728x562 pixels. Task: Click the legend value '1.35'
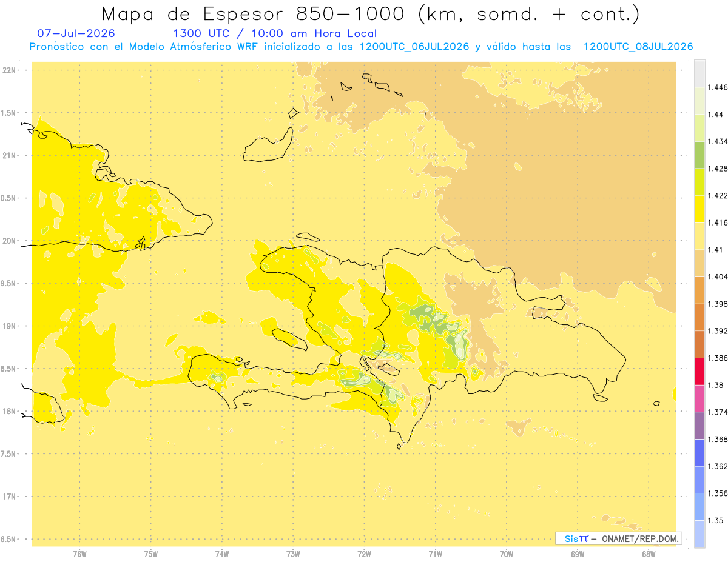click(x=716, y=520)
